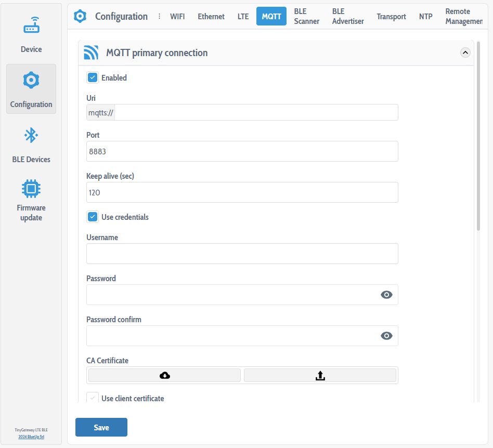Click the BLE Devices Bluetooth icon
Image resolution: width=493 pixels, height=448 pixels.
pyautogui.click(x=31, y=135)
